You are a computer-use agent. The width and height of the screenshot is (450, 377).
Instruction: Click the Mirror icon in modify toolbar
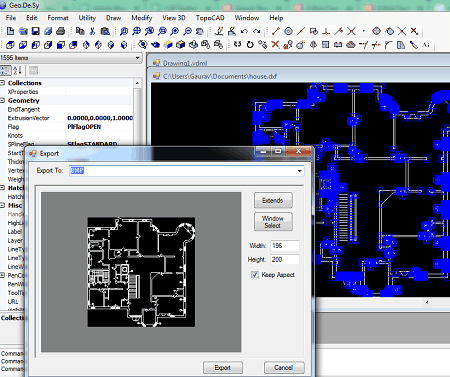pyautogui.click(x=313, y=45)
